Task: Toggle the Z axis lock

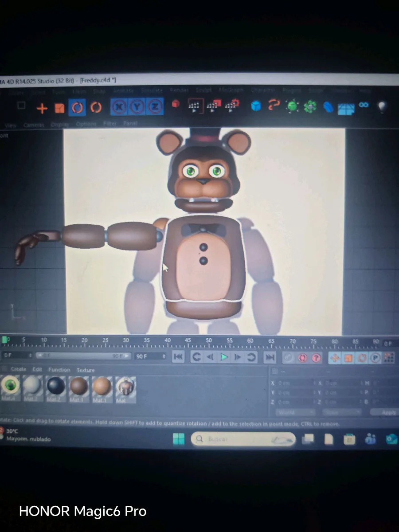Action: pos(154,106)
